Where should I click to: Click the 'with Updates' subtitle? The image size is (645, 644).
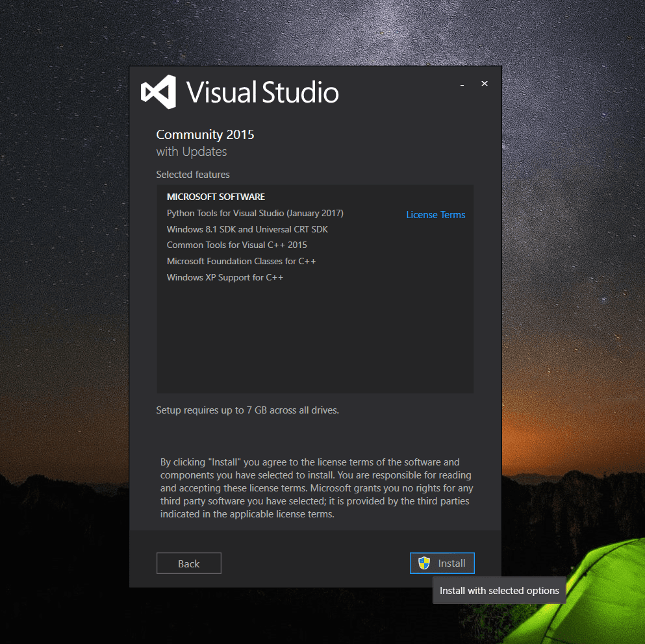coord(192,152)
